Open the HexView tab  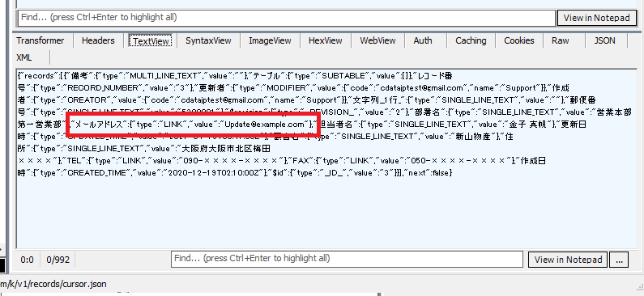[x=326, y=40]
